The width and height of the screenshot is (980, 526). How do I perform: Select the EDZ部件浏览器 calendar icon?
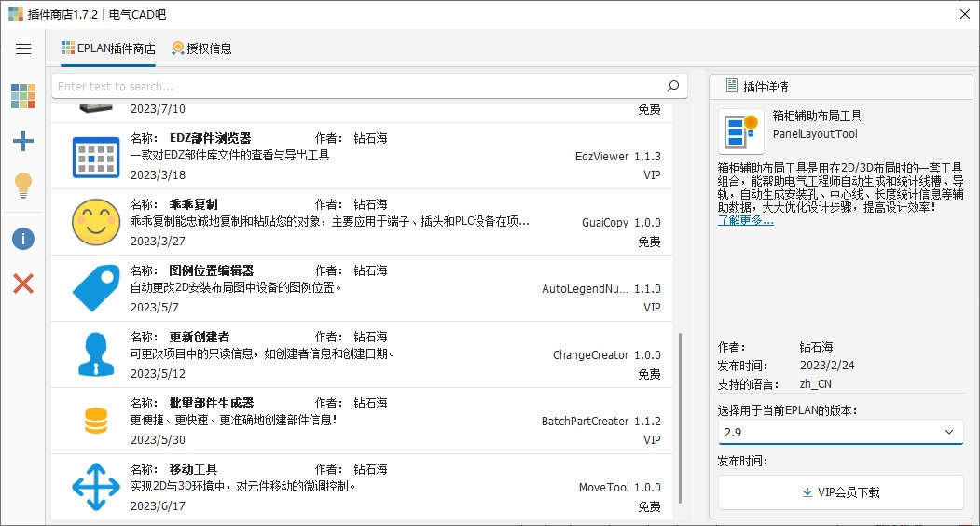[96, 157]
